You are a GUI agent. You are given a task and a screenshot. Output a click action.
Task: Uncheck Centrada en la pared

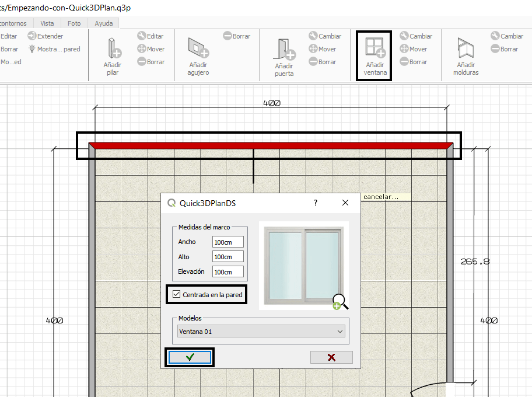[x=176, y=294]
